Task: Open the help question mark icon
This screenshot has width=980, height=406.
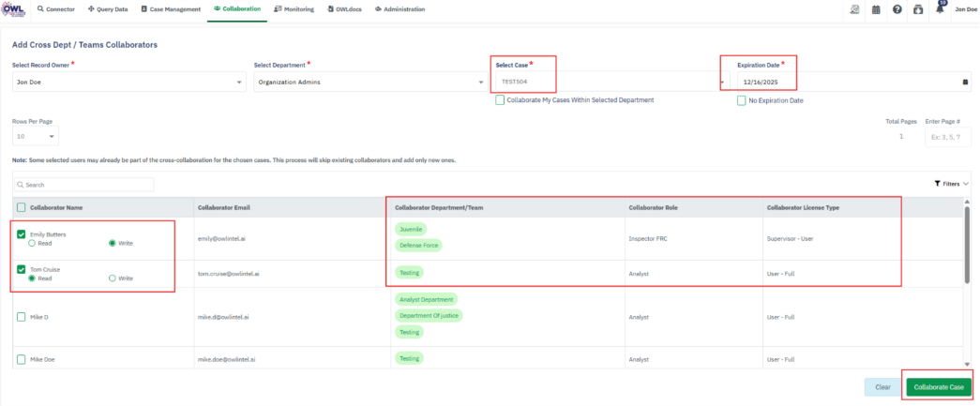Action: [x=897, y=9]
